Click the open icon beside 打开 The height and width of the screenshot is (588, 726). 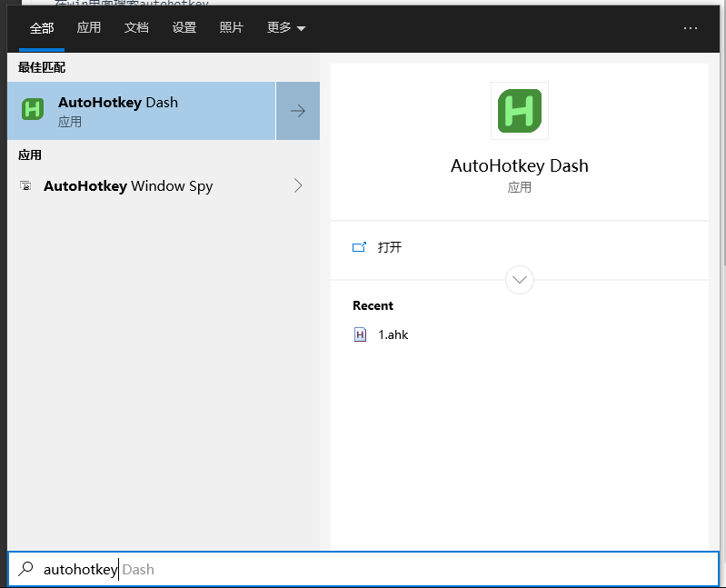(x=359, y=247)
